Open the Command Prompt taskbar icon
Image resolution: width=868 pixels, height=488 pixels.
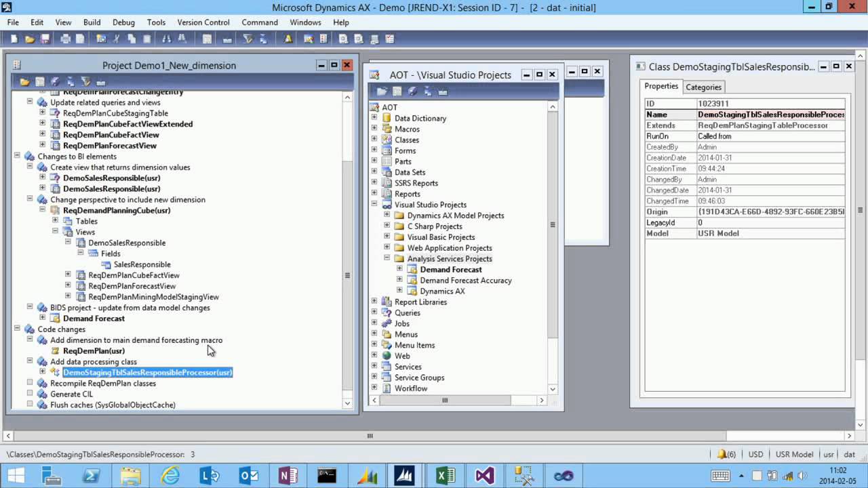pyautogui.click(x=327, y=475)
